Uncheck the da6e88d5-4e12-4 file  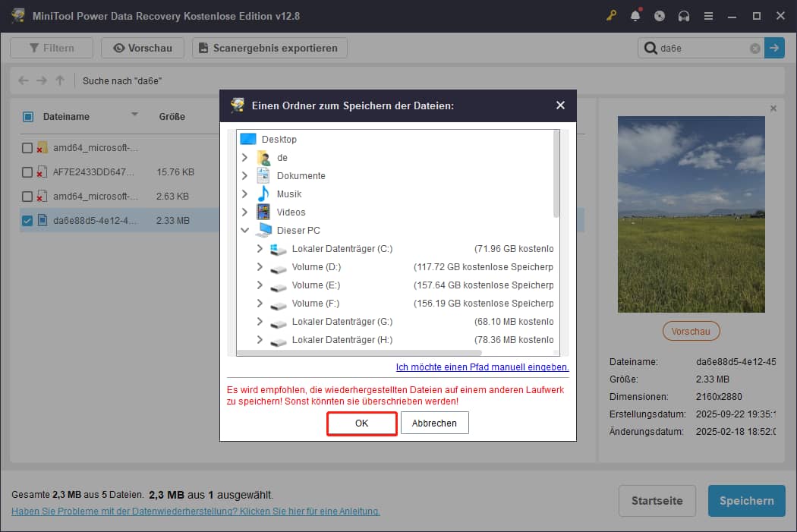(x=27, y=221)
